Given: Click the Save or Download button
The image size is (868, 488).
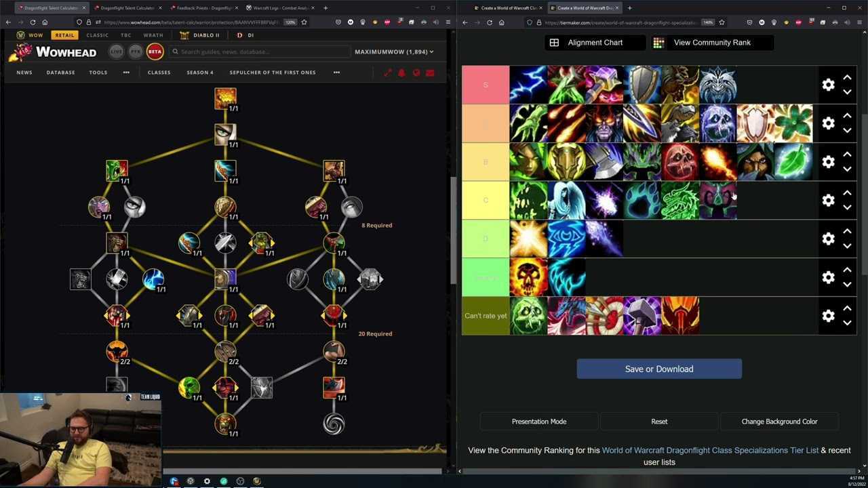Looking at the screenshot, I should tap(659, 369).
